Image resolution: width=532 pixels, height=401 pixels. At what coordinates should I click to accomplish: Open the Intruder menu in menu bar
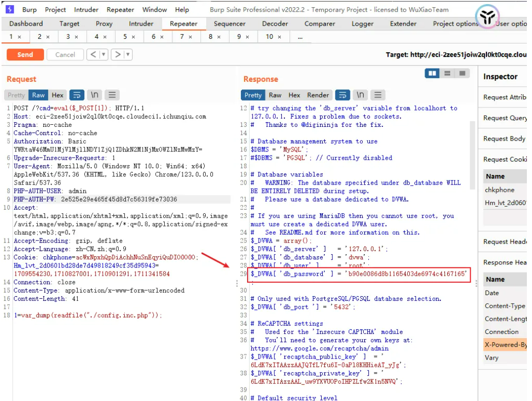[86, 10]
